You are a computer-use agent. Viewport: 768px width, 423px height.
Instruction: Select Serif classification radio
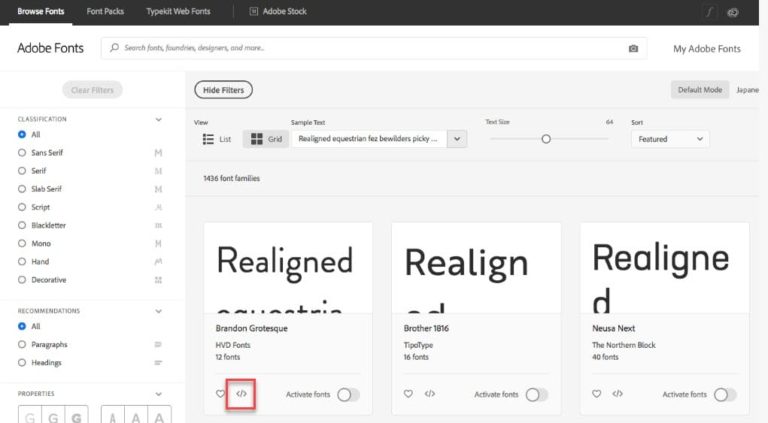tap(22, 171)
